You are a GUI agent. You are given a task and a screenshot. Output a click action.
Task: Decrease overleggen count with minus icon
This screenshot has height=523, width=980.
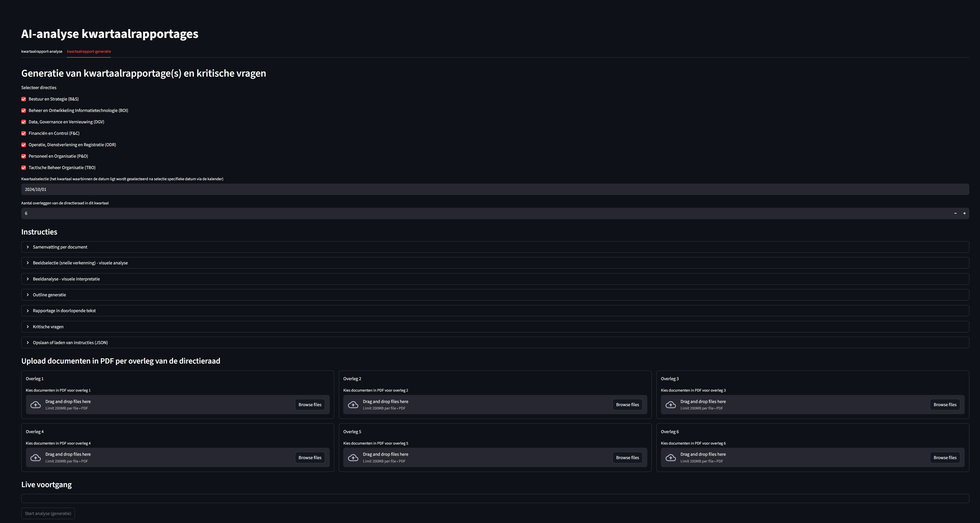point(955,213)
